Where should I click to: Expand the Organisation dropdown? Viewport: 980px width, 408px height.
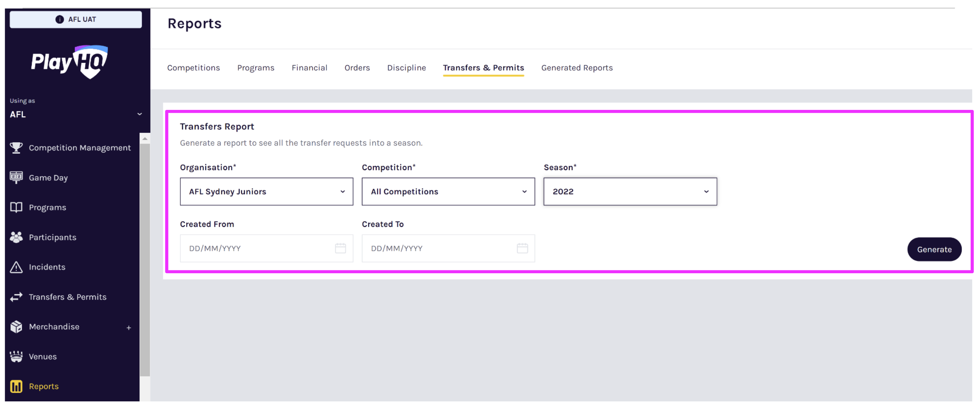coord(266,192)
